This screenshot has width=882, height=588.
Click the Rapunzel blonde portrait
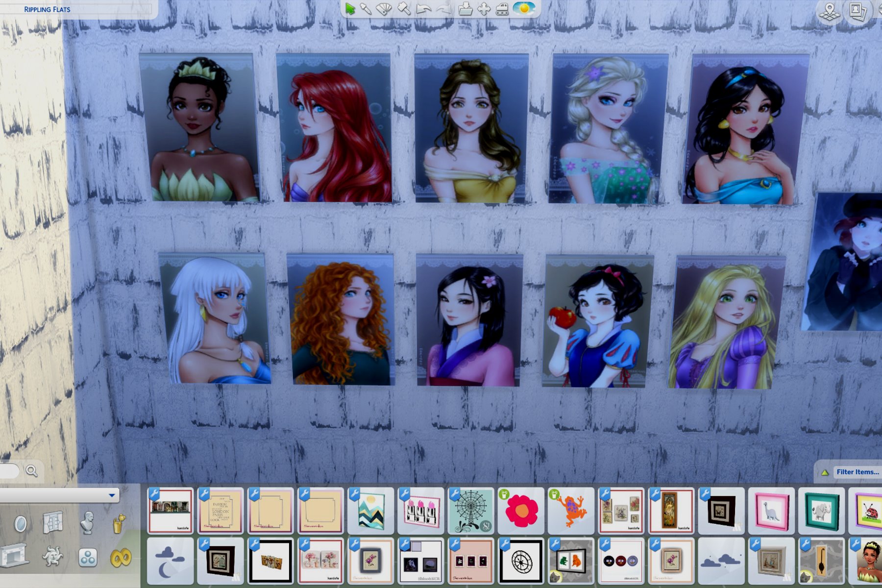727,322
